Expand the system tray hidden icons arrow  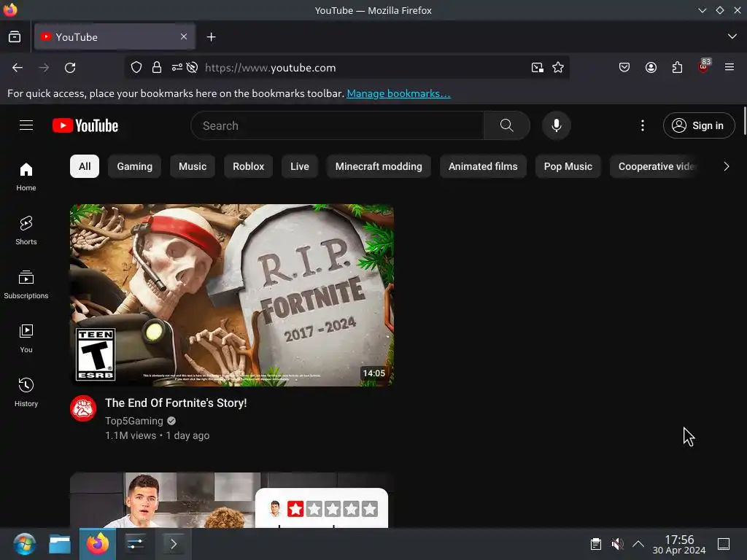[x=638, y=544]
